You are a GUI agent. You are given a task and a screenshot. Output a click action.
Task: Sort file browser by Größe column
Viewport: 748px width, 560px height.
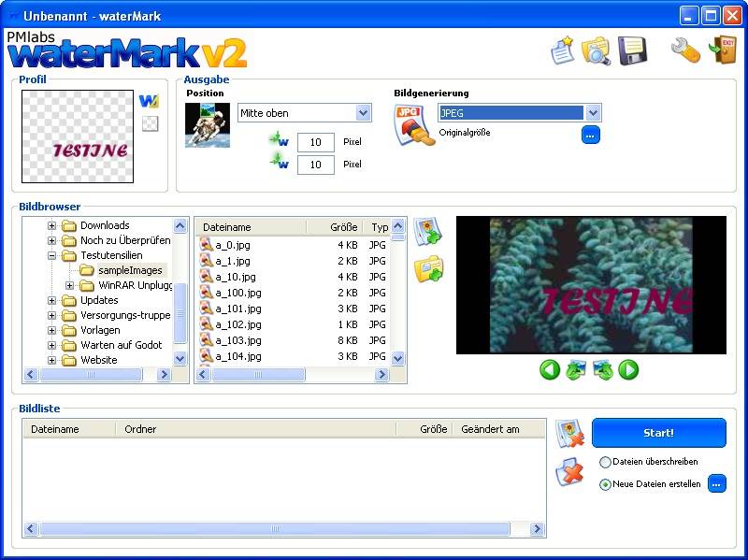(x=335, y=227)
